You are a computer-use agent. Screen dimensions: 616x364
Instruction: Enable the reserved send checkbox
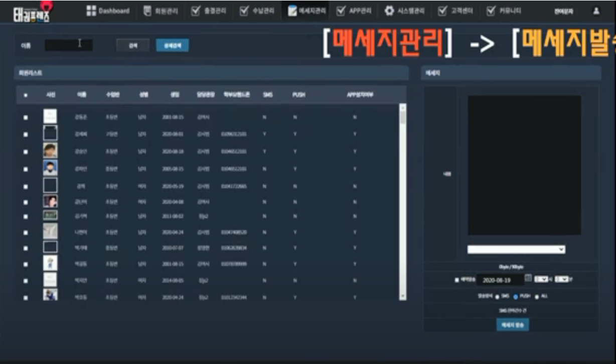(x=456, y=280)
